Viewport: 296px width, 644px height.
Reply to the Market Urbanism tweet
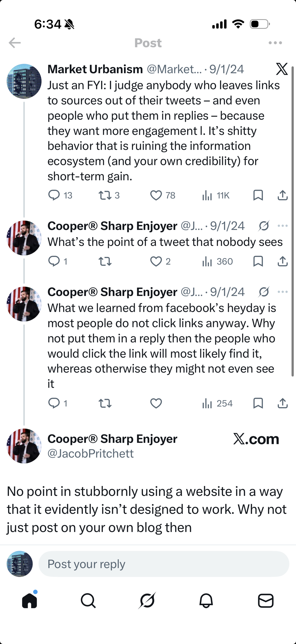[54, 195]
